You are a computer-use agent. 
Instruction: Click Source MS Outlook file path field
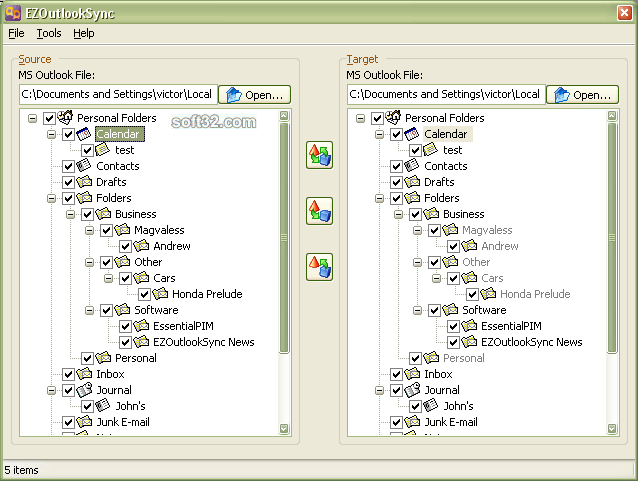[118, 94]
